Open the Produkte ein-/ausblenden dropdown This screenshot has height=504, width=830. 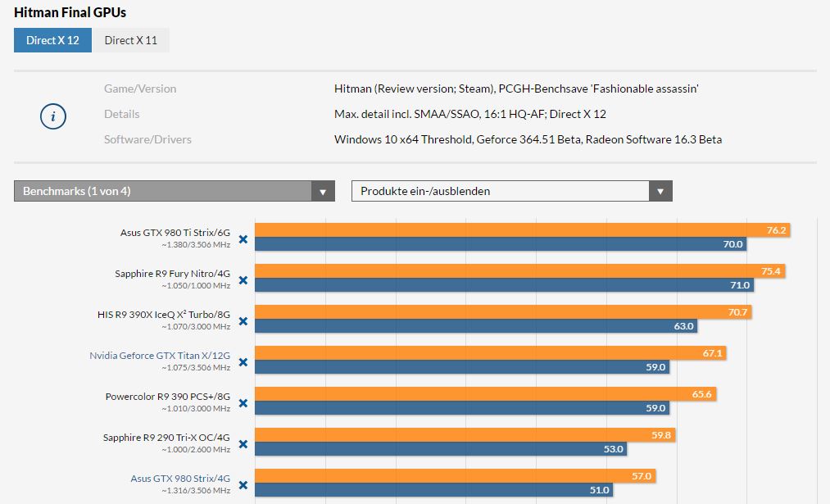click(x=512, y=191)
